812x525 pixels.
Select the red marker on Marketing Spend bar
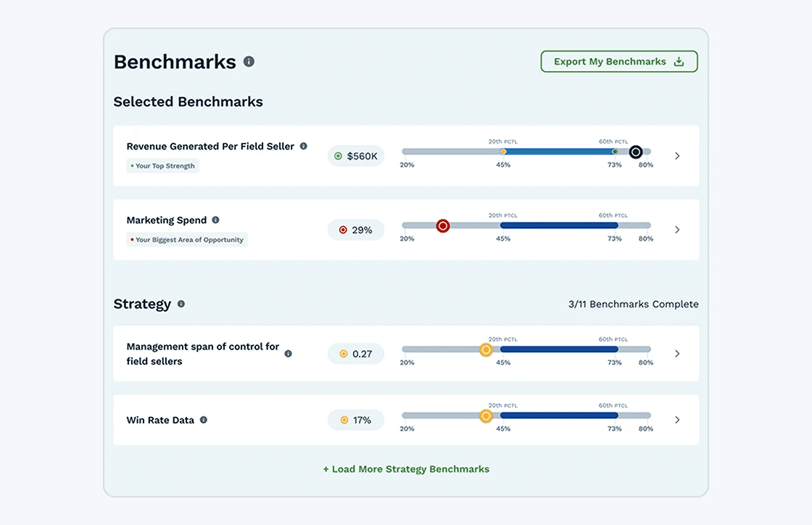click(x=443, y=226)
